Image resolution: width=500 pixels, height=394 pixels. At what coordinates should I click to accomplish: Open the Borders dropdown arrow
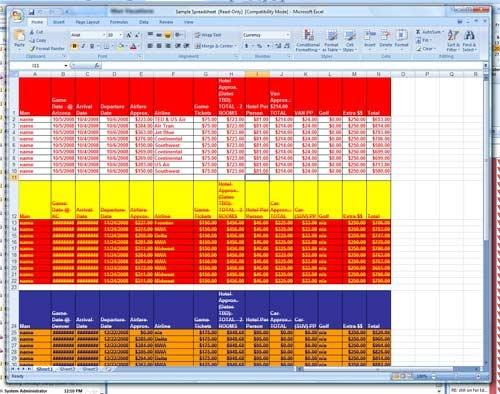click(x=112, y=46)
